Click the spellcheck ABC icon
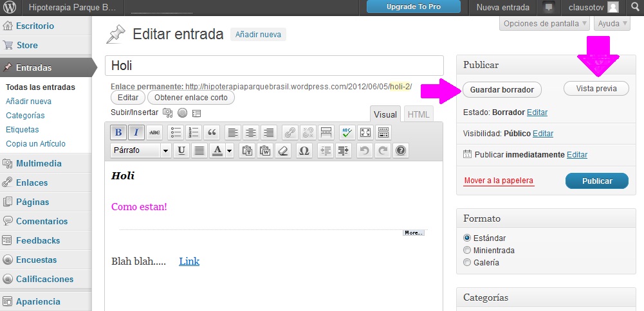This screenshot has height=311, width=644. pos(347,132)
